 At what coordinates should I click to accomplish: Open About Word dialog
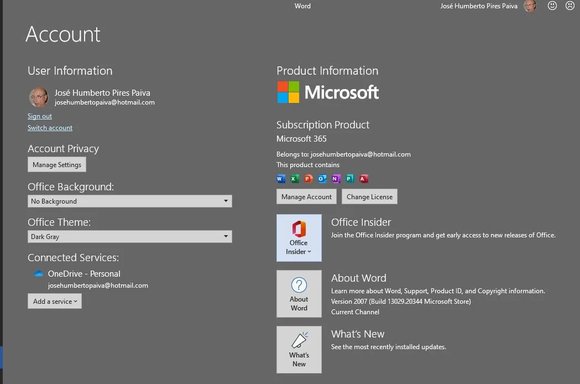click(299, 294)
